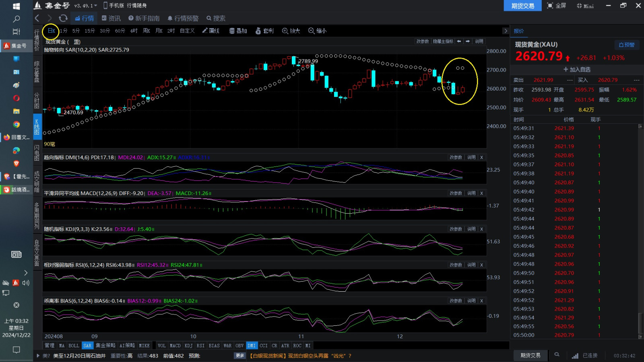The width and height of the screenshot is (644, 362).
Task: Toggle the MACD indicator at bottom bar
Action: click(175, 346)
